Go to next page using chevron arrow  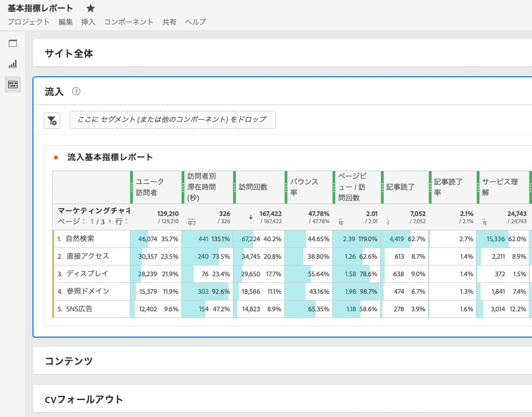point(109,221)
